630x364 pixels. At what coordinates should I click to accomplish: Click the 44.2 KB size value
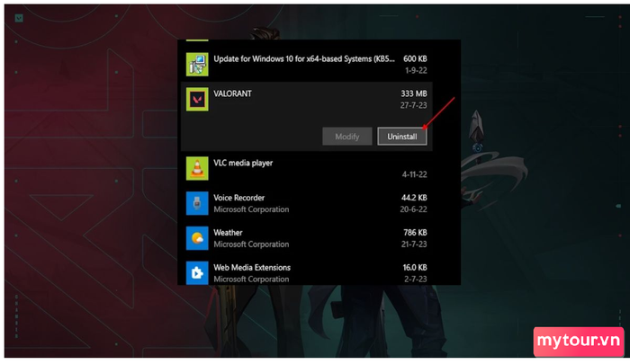point(414,198)
